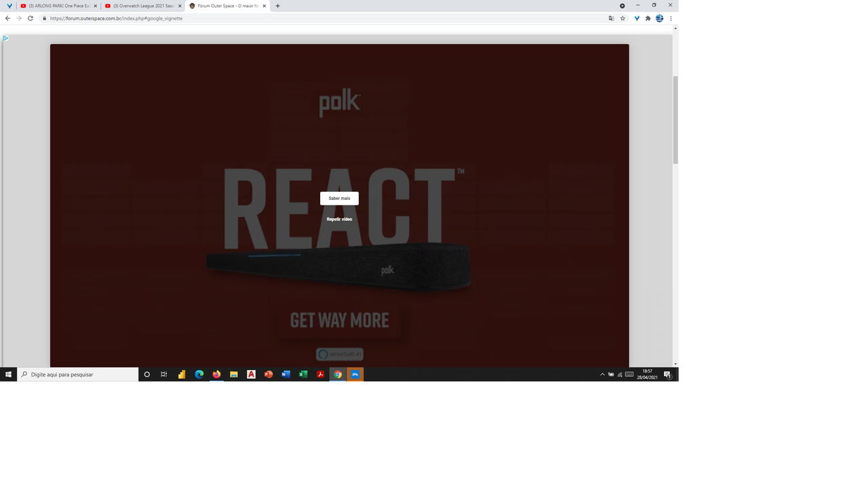Open battery status in tray
This screenshot has width=868, height=488.
click(x=611, y=374)
